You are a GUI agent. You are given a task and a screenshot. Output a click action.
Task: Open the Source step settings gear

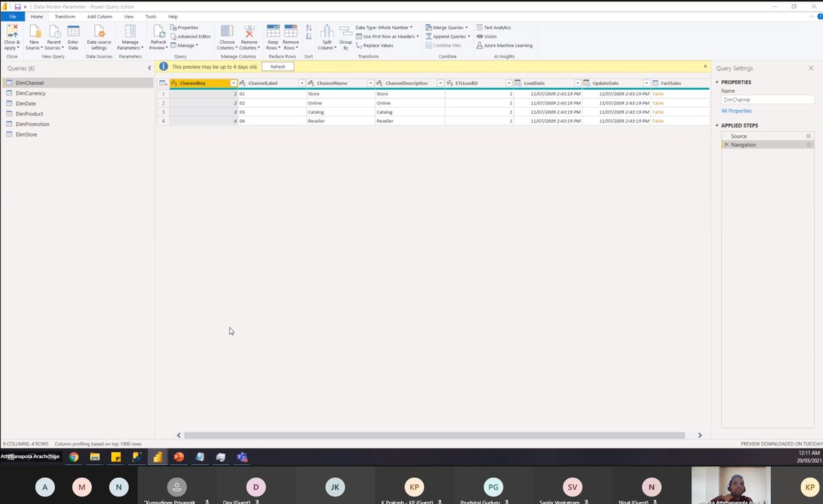coord(809,136)
